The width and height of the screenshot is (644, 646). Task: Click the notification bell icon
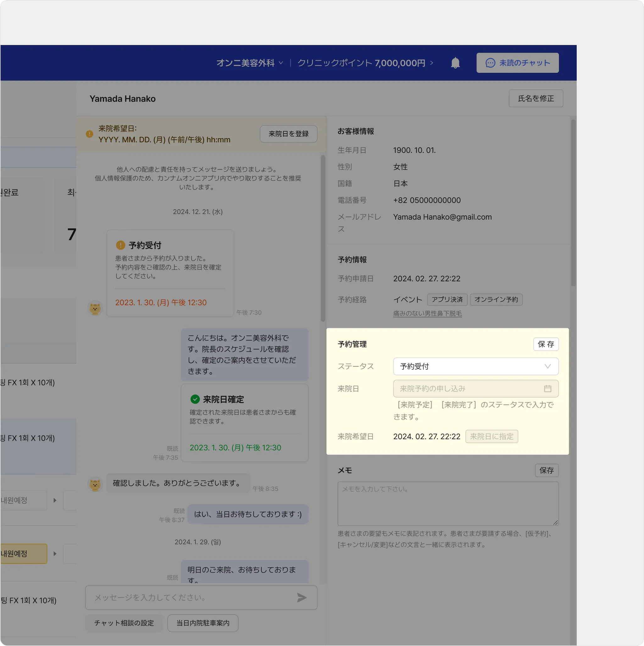pos(455,63)
